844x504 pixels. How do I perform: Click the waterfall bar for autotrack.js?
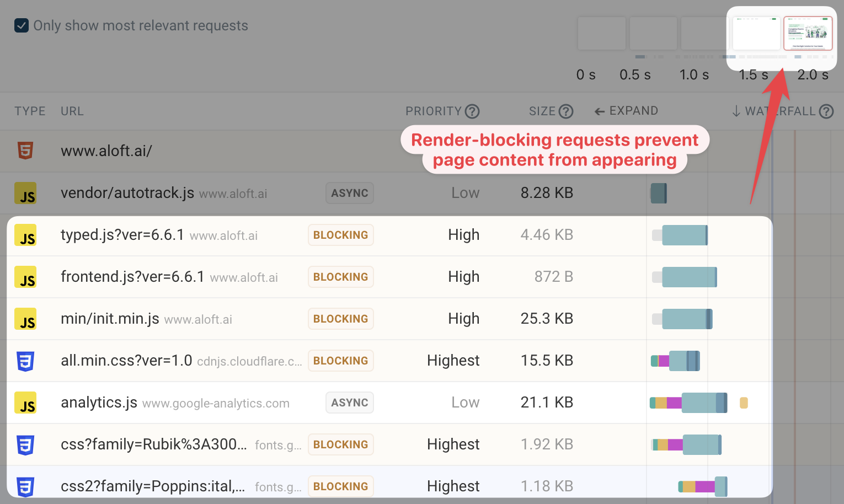[x=659, y=193]
